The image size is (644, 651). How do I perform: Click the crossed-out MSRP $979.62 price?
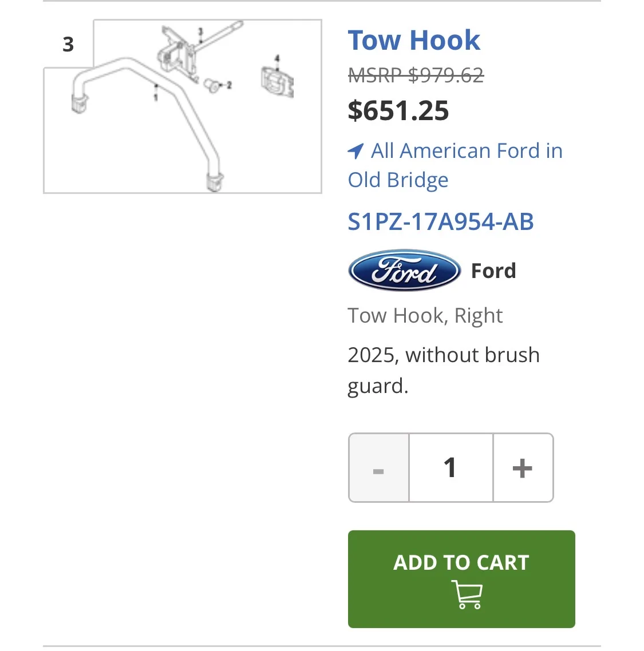(416, 75)
